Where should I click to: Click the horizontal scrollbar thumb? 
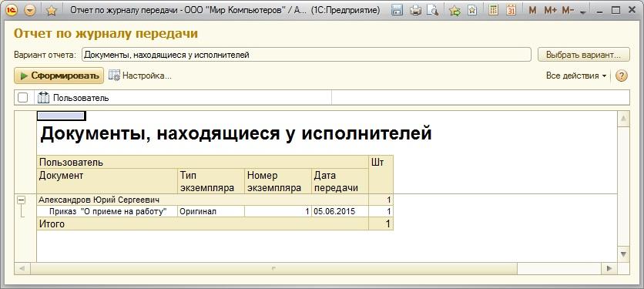273,268
